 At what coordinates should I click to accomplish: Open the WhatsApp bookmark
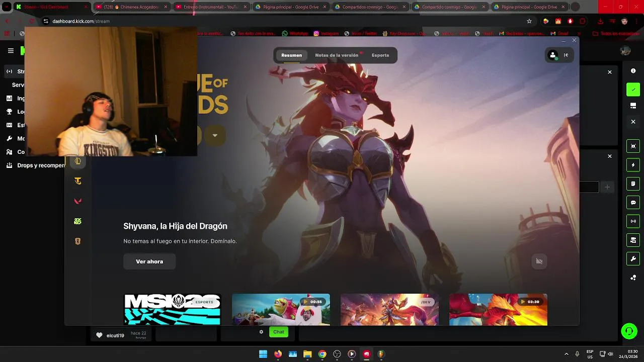pyautogui.click(x=295, y=33)
